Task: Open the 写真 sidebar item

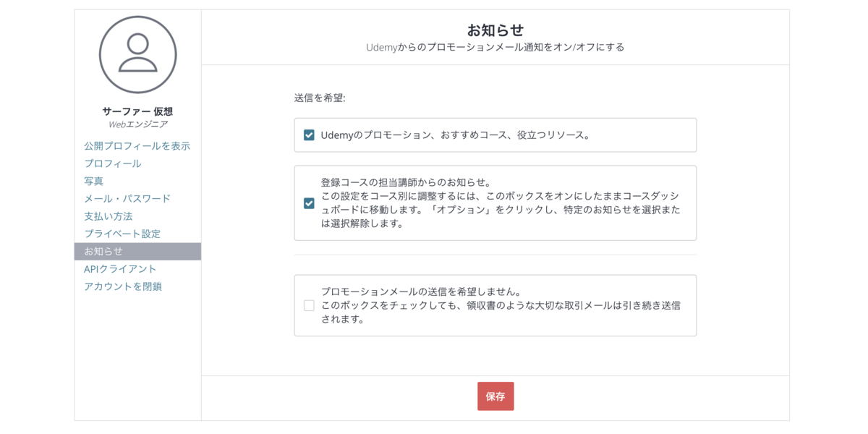Action: coord(94,181)
